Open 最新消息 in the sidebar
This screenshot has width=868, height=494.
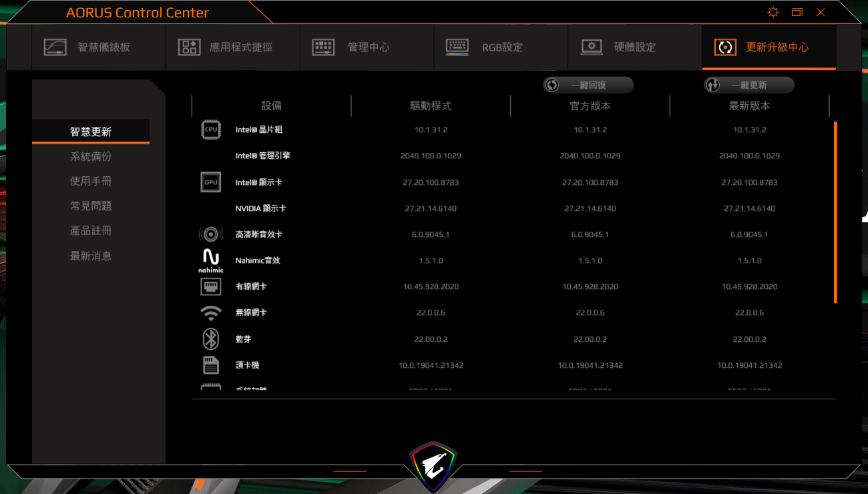pos(91,256)
